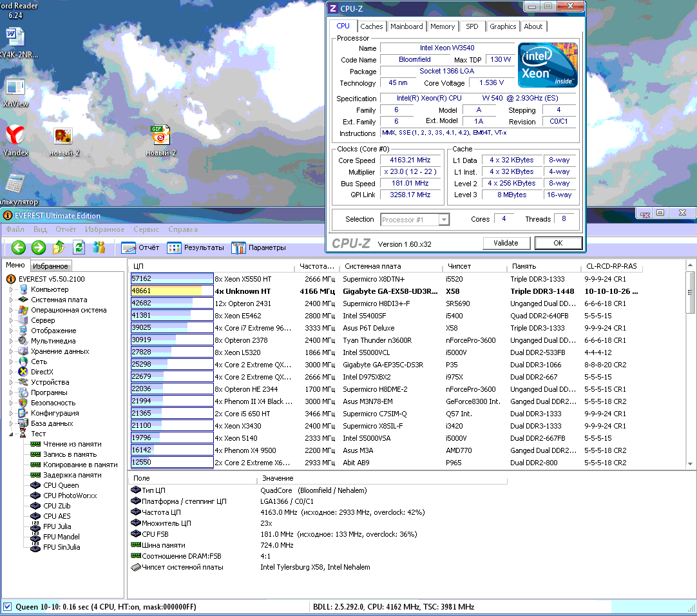Open Параметры settings in the toolbar
Screen dimensions: 697x616
coord(258,247)
